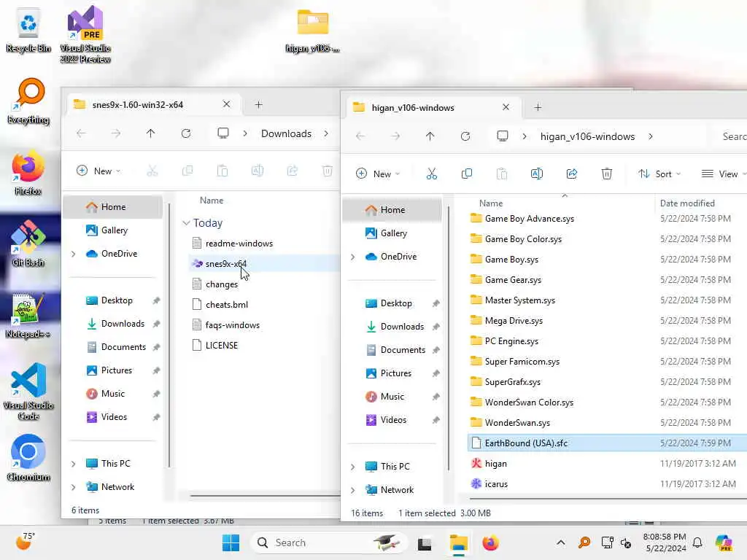Select readme-windows file
Screen dimensions: 747x560
pyautogui.click(x=239, y=244)
